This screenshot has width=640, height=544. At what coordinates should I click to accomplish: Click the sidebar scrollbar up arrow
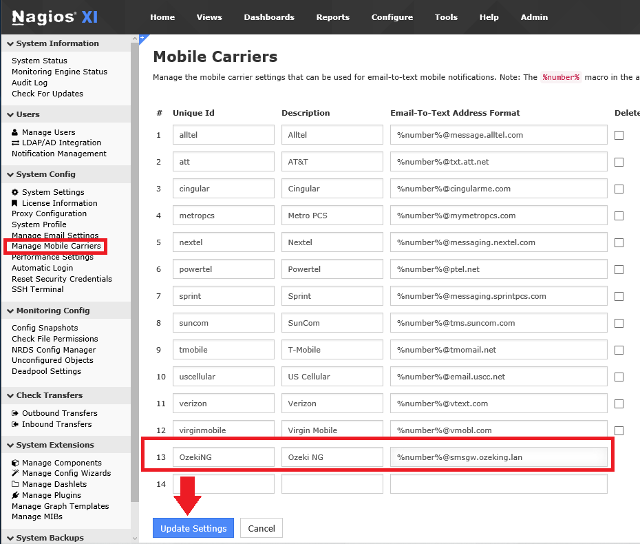point(135,38)
